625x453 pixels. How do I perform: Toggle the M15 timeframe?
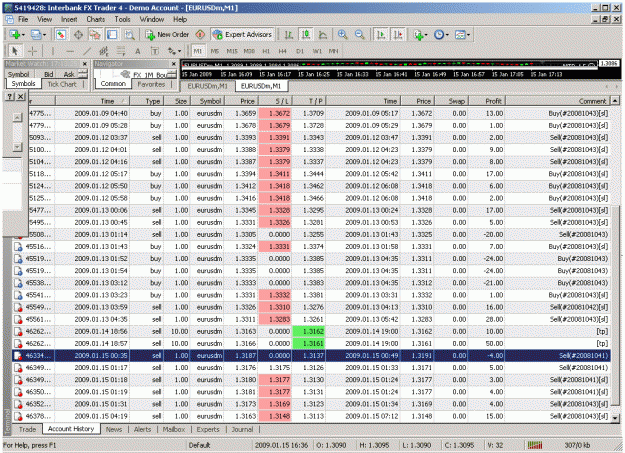(232, 51)
